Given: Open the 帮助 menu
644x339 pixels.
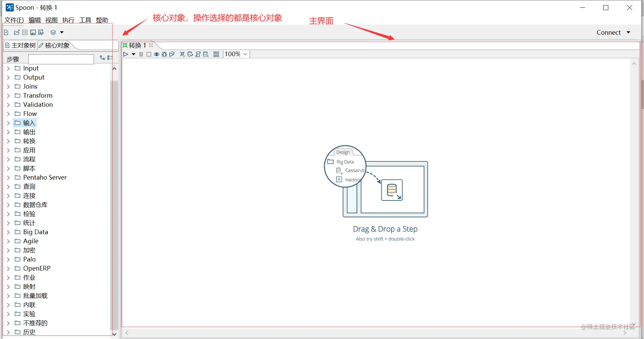Looking at the screenshot, I should click(102, 20).
